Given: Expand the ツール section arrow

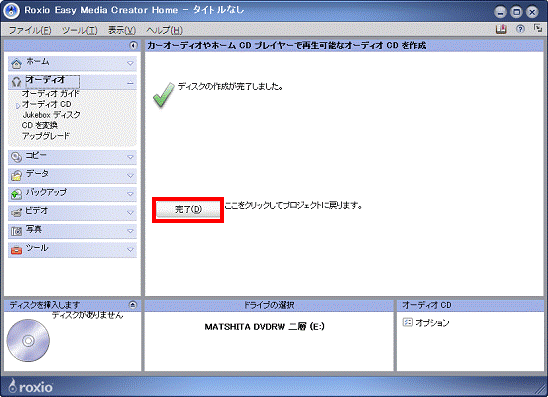Looking at the screenshot, I should 130,250.
